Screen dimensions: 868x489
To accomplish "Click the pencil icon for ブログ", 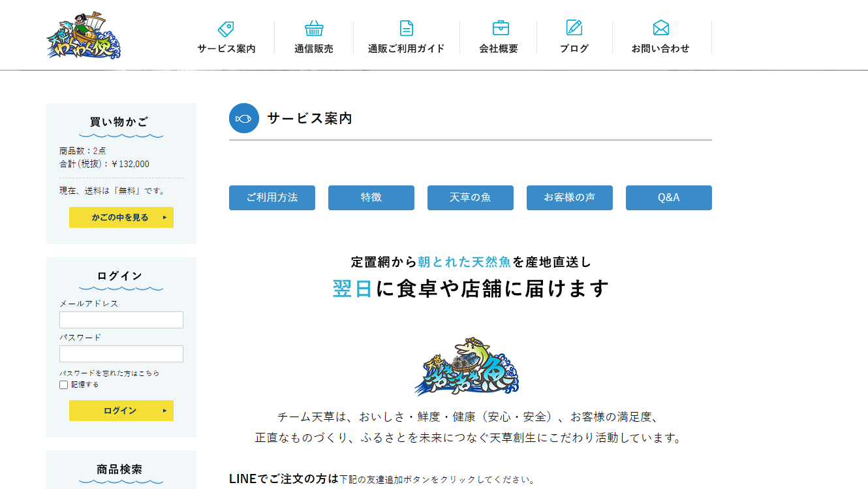I will tap(574, 27).
